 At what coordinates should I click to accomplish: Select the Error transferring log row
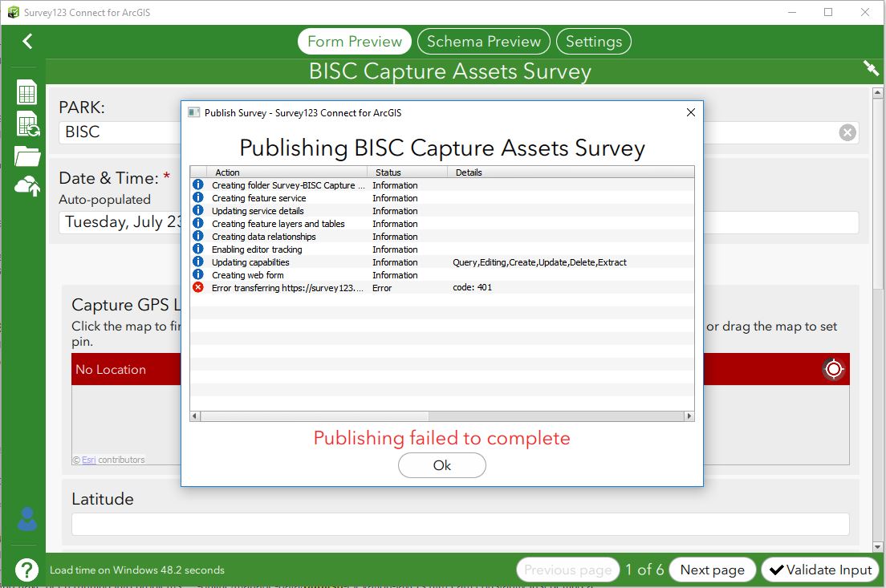[x=442, y=287]
